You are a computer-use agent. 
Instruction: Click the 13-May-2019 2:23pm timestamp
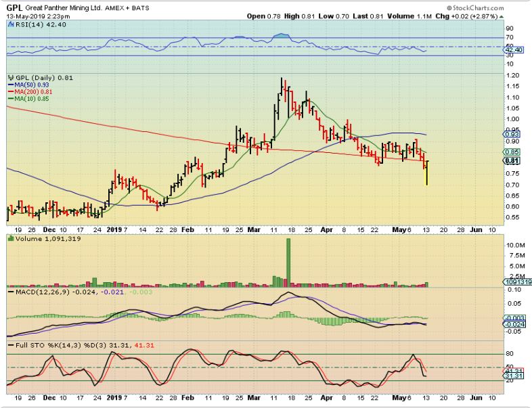click(38, 16)
